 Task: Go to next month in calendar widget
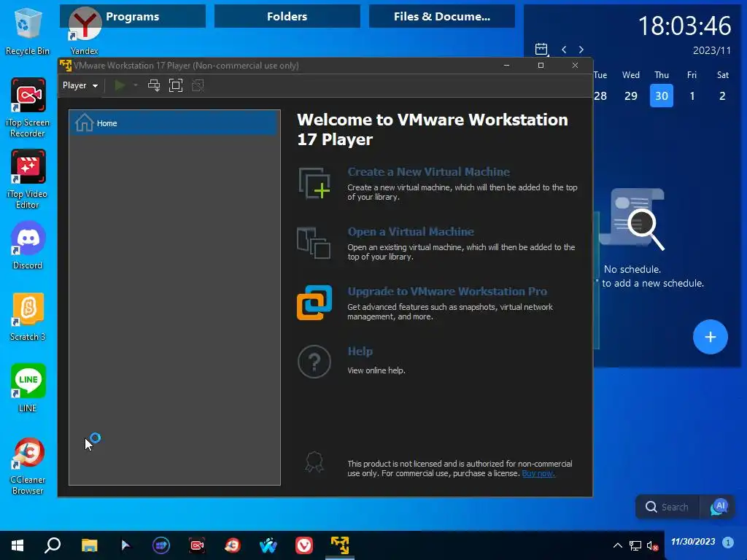(581, 50)
